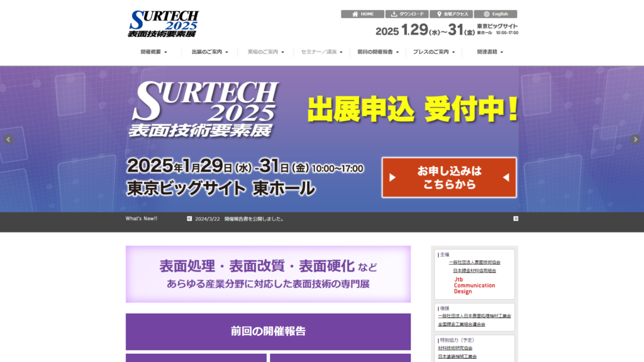Click 表面処理・表面改質・表面硬化 tagline box
The width and height of the screenshot is (644, 362).
pos(268,274)
